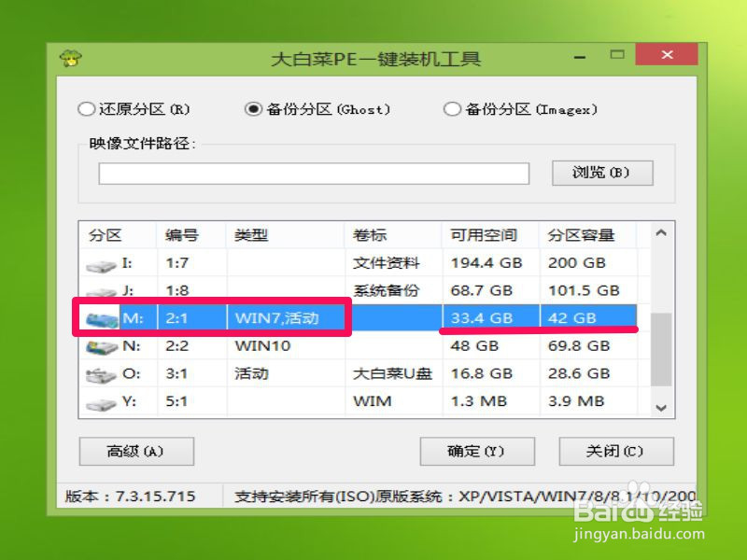Select the 备份分区 (Ghost) radio option
This screenshot has height=560, width=747.
(317, 109)
